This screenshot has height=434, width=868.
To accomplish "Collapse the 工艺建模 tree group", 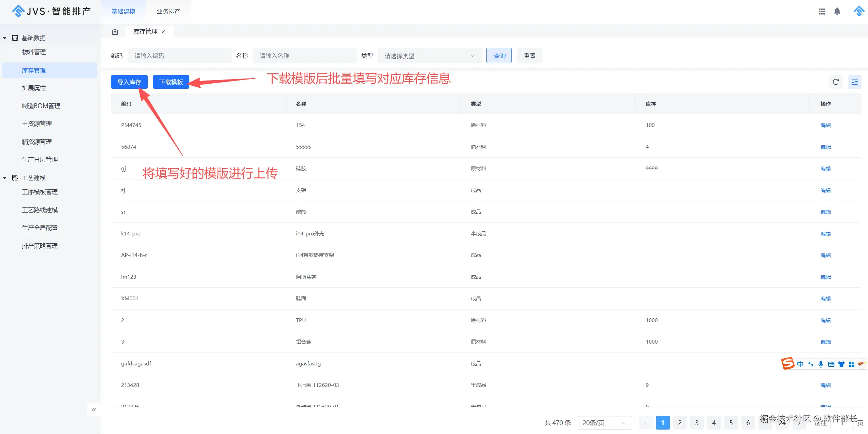I will pyautogui.click(x=5, y=178).
